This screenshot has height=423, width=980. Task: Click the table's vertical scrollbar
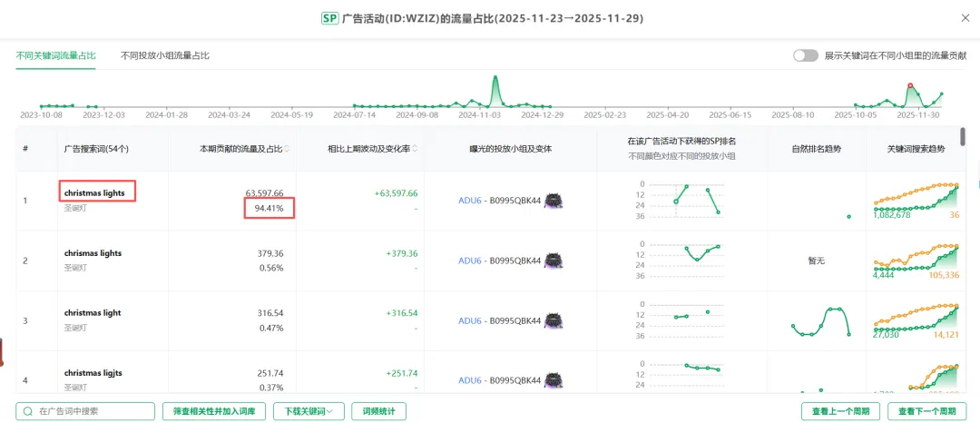963,136
